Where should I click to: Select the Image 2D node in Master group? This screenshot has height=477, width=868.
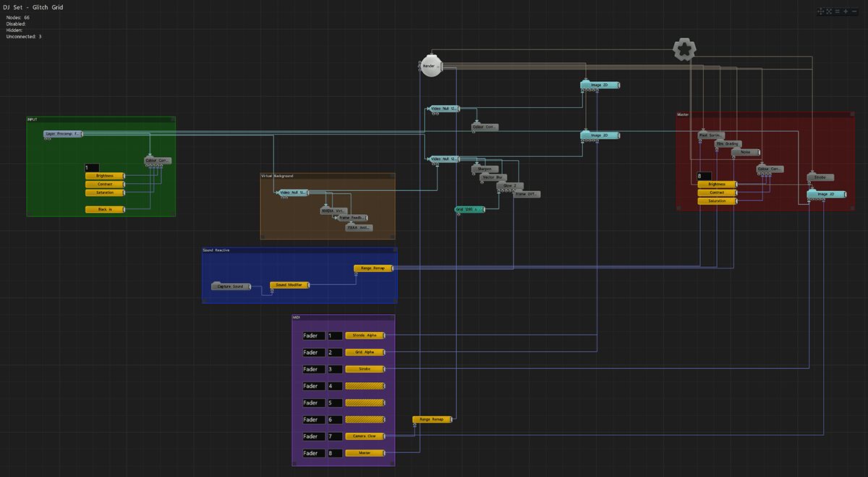826,194
